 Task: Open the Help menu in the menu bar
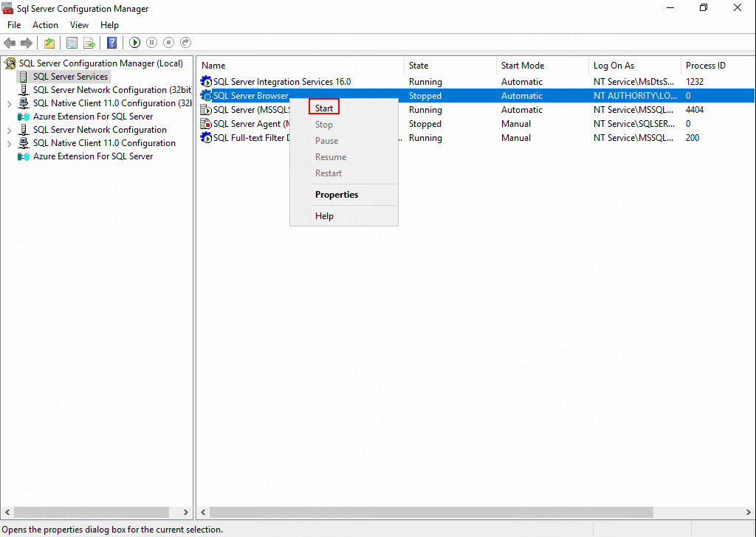[109, 25]
